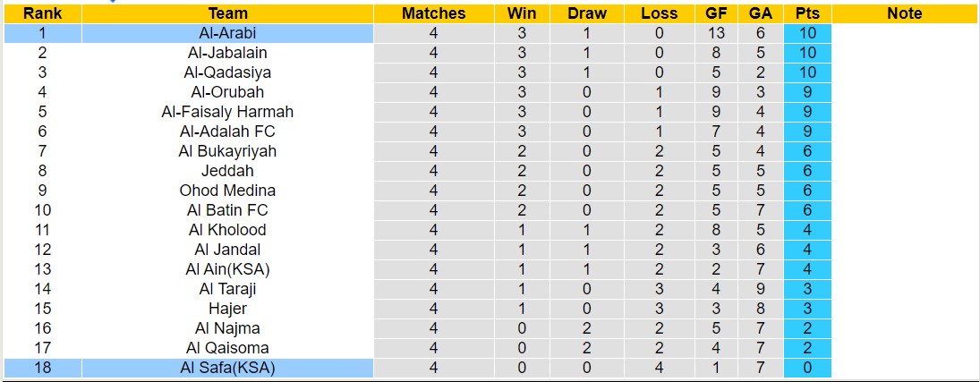Select the Win column header
This screenshot has height=382, width=980.
pos(522,13)
